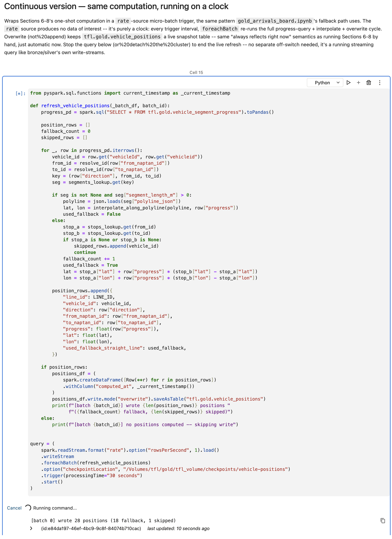Click the 'Continuous version' heading

[116, 6]
